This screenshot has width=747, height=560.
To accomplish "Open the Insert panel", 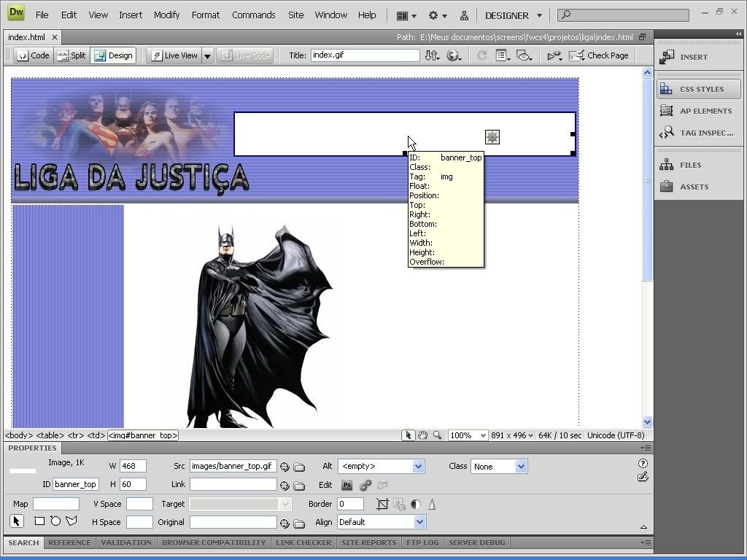I will click(699, 57).
